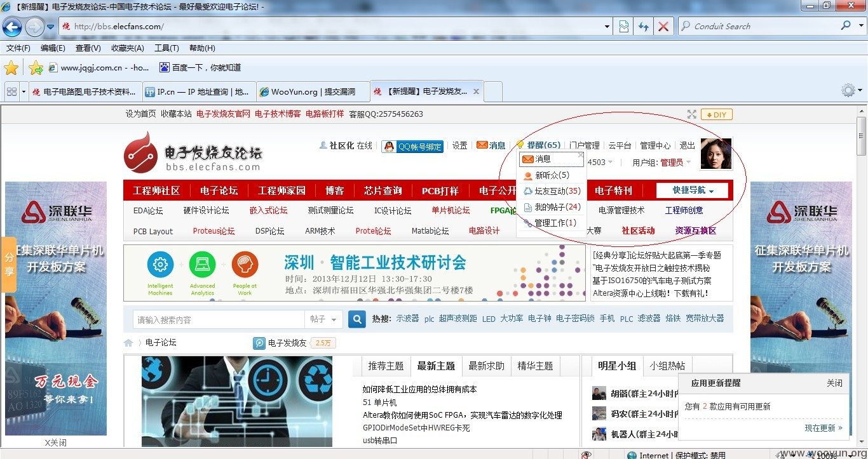868x459 pixels.
Task: Open the browser tools gear dropdown arrow
Action: (x=860, y=90)
